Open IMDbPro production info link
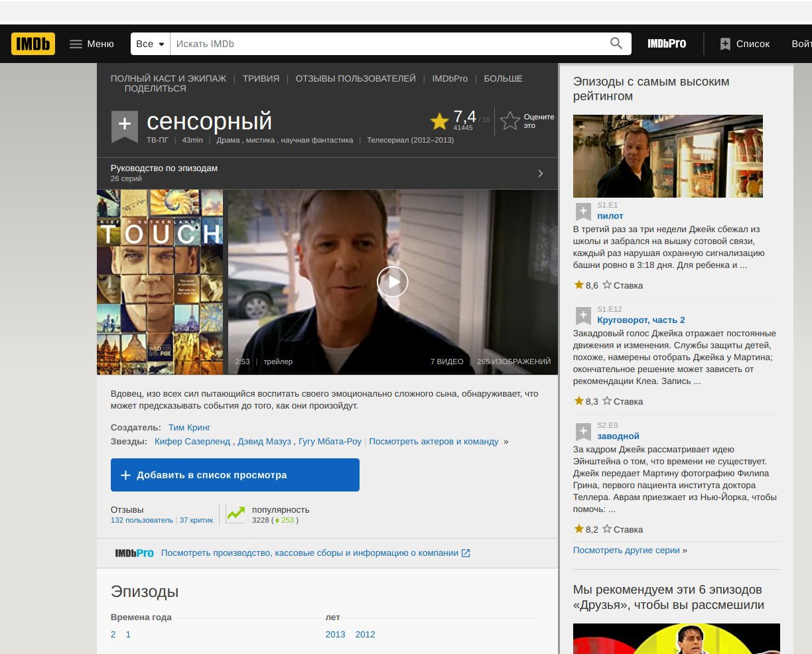 tap(309, 553)
